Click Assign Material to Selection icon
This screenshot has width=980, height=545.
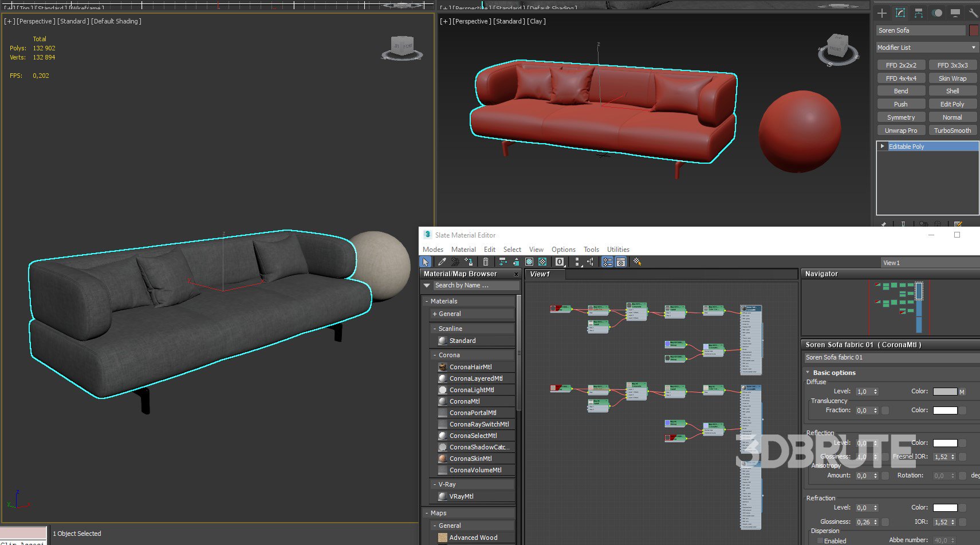click(x=469, y=262)
